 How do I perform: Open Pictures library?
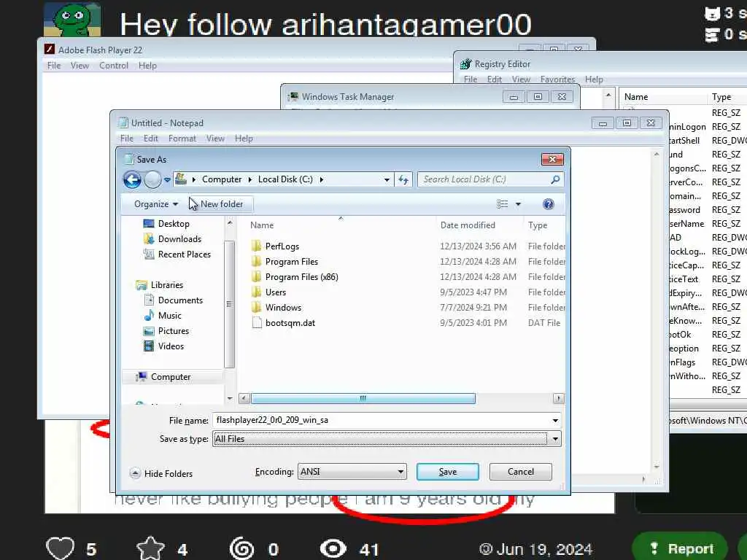click(174, 330)
